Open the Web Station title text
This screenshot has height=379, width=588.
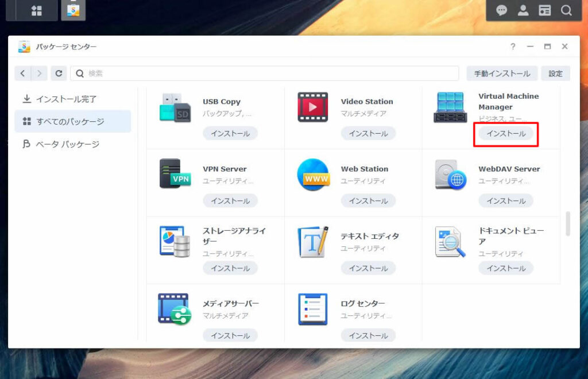[365, 169]
